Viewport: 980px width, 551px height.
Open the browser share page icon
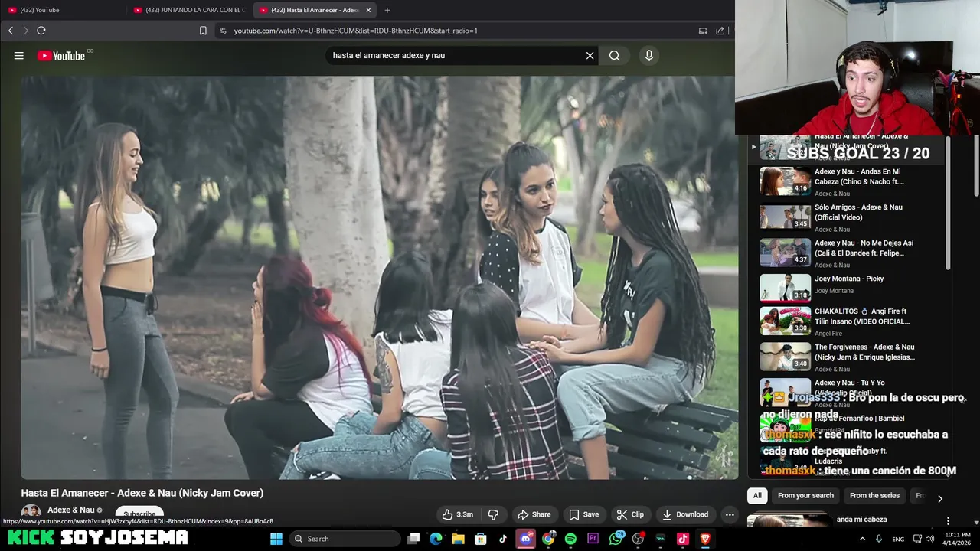[x=720, y=31]
